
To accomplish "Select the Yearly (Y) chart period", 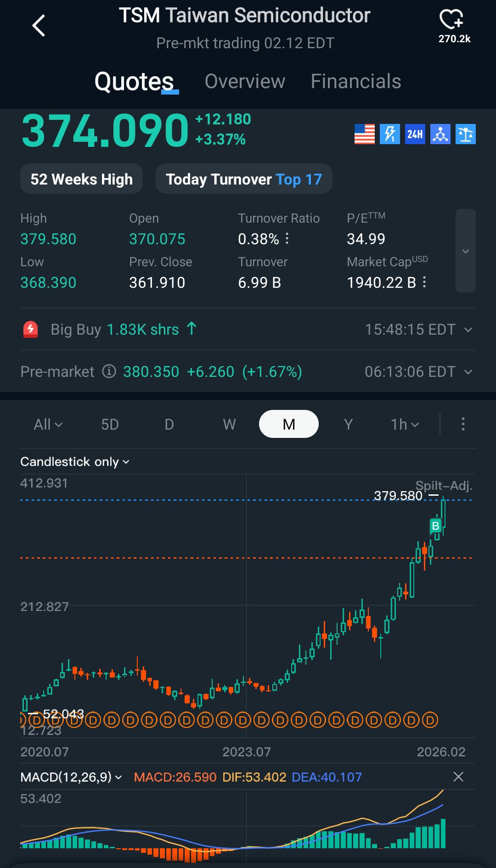I will pyautogui.click(x=348, y=424).
